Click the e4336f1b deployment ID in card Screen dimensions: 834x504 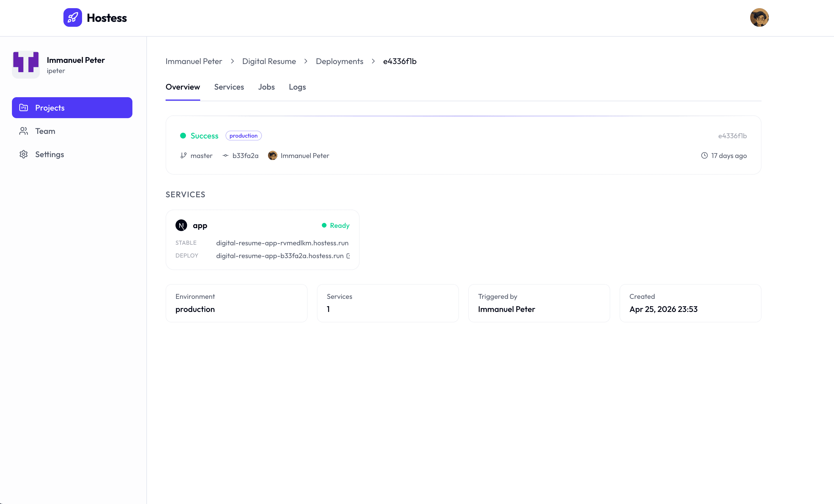732,136
